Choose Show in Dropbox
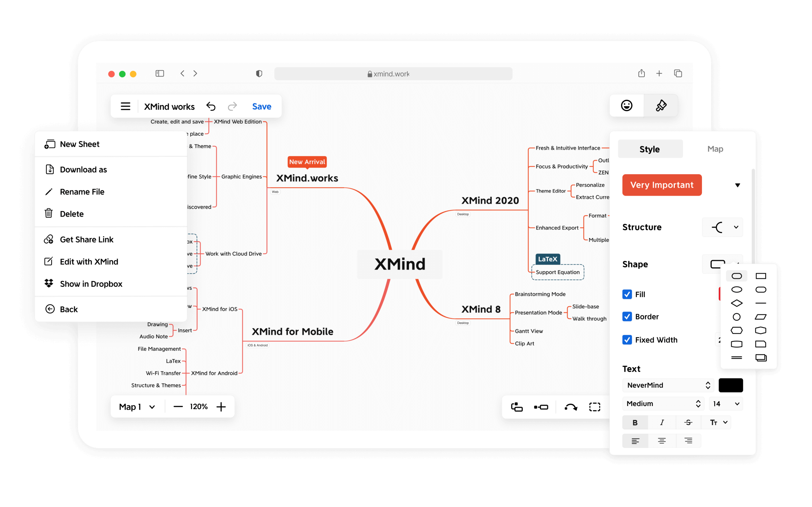The height and width of the screenshot is (507, 812). tap(111, 284)
